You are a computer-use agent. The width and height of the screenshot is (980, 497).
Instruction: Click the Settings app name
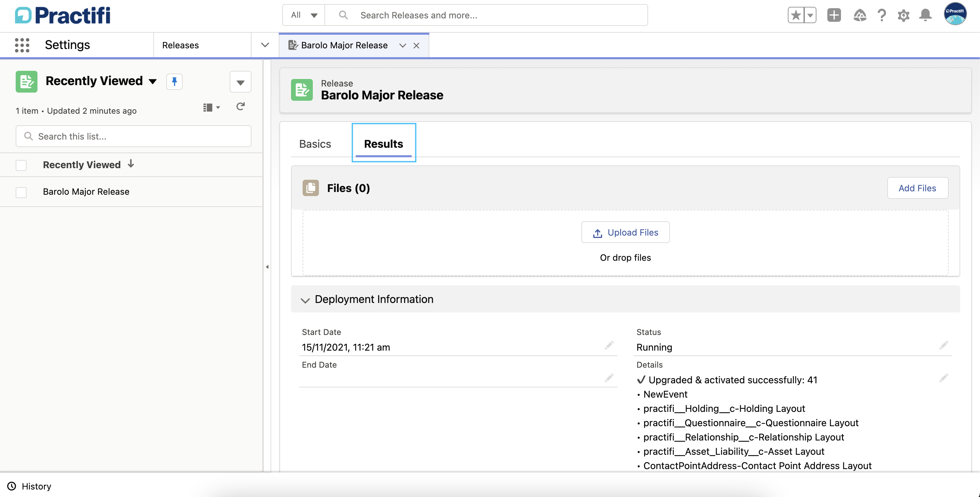[x=67, y=45]
